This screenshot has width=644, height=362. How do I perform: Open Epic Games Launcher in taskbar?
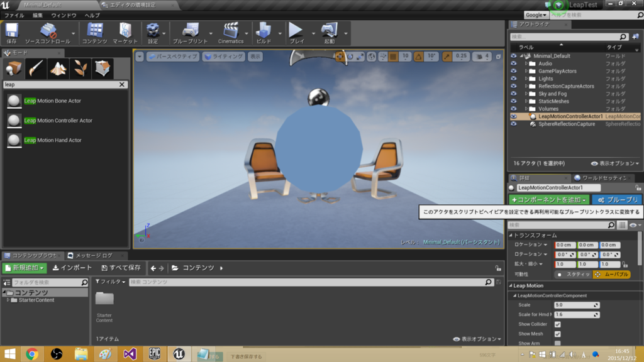coord(155,354)
